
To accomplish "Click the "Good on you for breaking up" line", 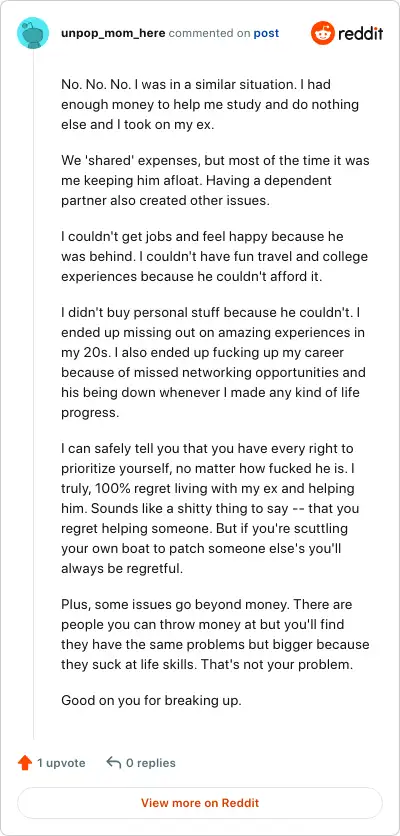I will [x=151, y=700].
